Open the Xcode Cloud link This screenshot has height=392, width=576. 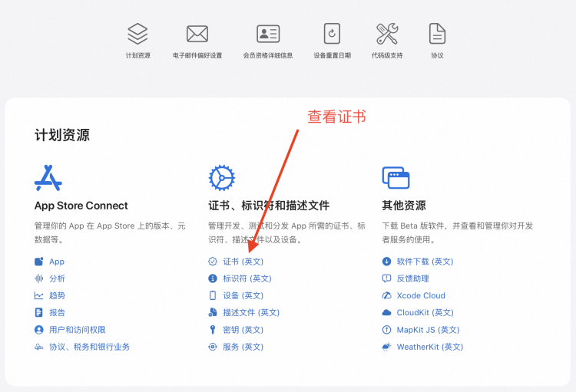click(x=421, y=295)
